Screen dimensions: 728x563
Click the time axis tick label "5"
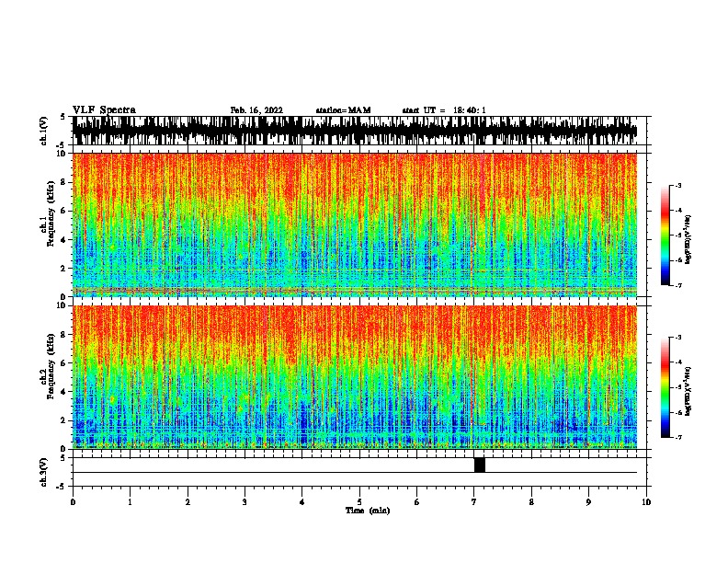coord(359,501)
